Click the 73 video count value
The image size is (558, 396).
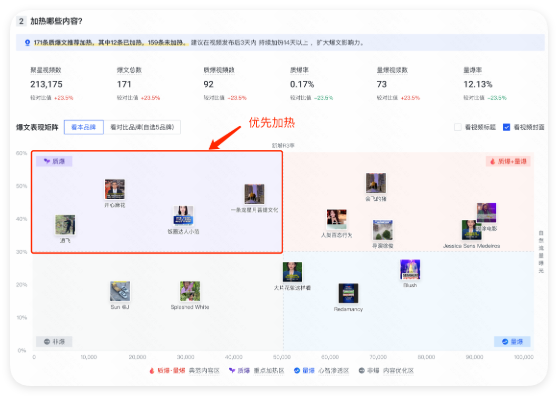(x=381, y=84)
